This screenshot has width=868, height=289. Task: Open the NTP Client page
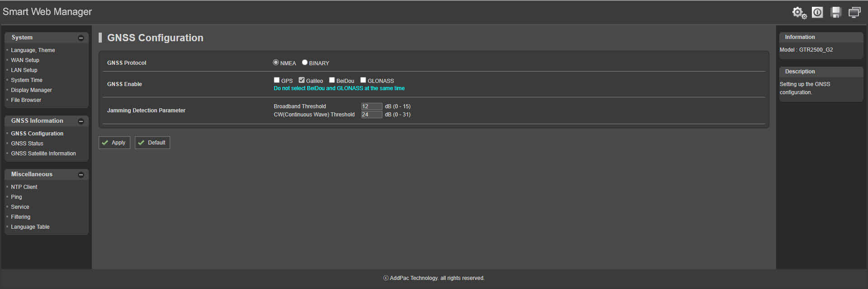click(24, 187)
